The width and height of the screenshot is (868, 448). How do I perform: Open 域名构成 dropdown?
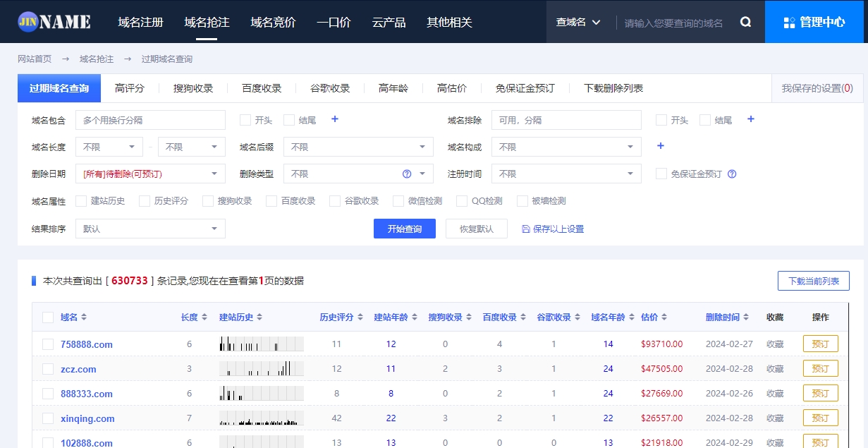[566, 147]
